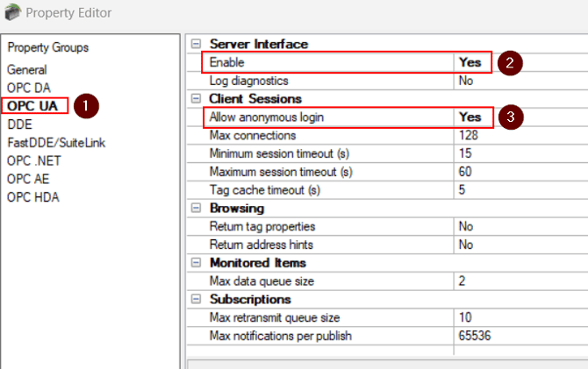
Task: Open the OPC AE property group
Action: point(29,179)
